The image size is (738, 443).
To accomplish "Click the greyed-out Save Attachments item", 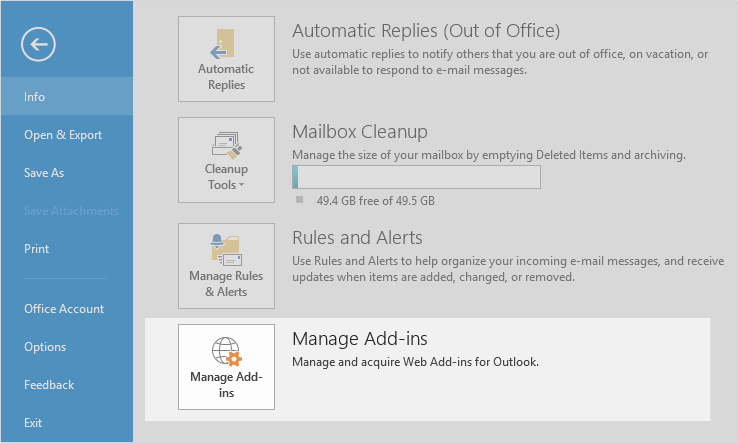I will pyautogui.click(x=71, y=211).
